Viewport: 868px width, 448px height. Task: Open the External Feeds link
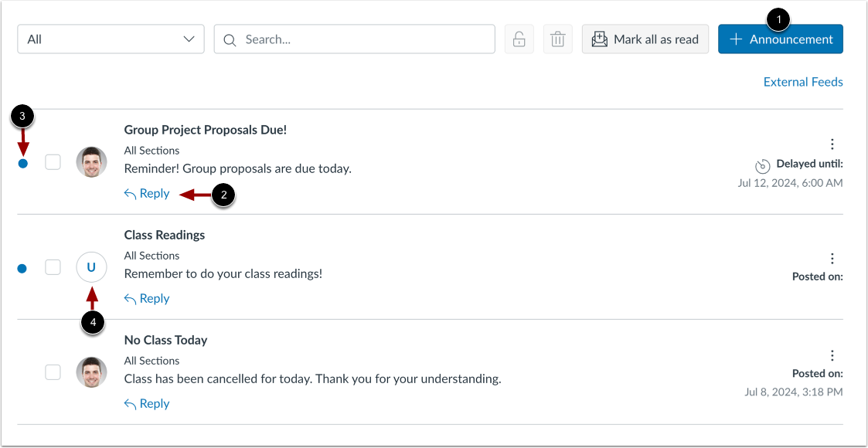point(802,81)
